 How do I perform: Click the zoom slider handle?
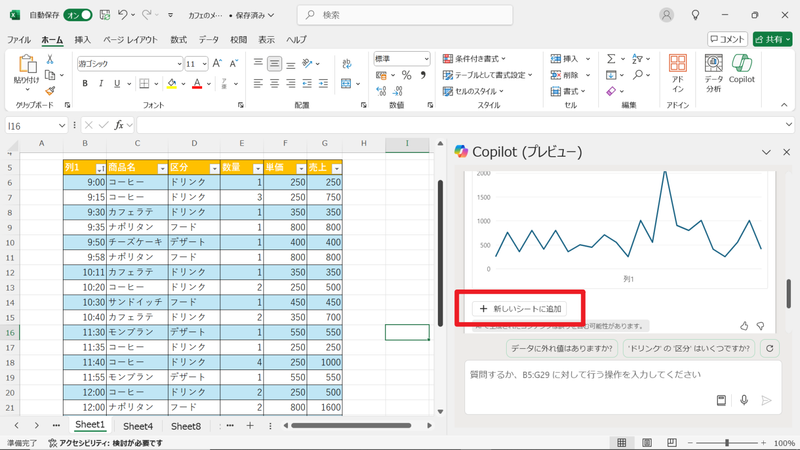point(727,443)
